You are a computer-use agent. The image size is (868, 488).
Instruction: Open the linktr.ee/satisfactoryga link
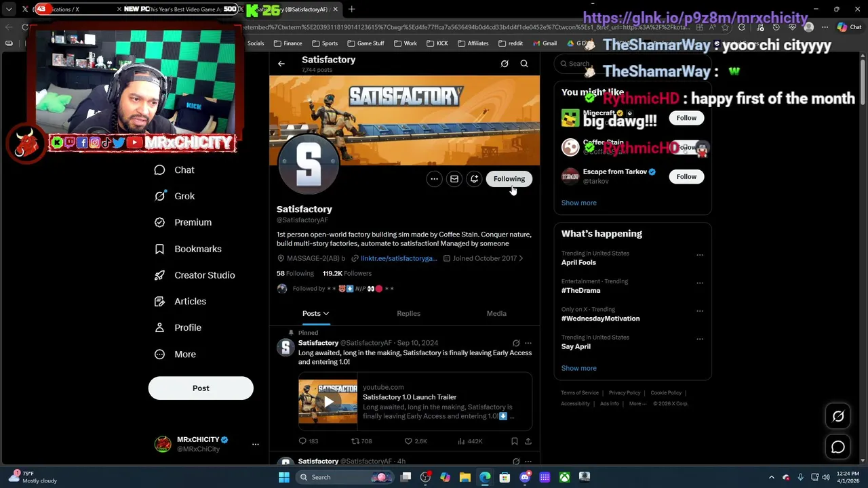pos(399,258)
